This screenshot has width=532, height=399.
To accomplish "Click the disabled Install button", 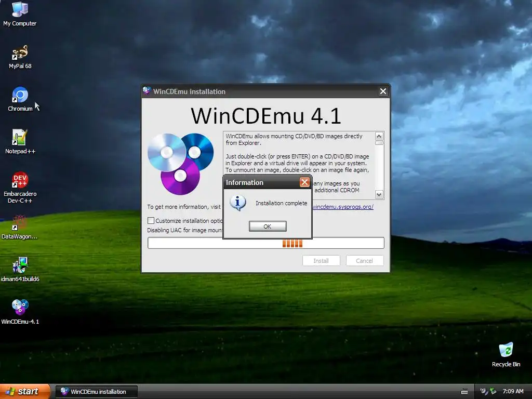I will pos(321,261).
